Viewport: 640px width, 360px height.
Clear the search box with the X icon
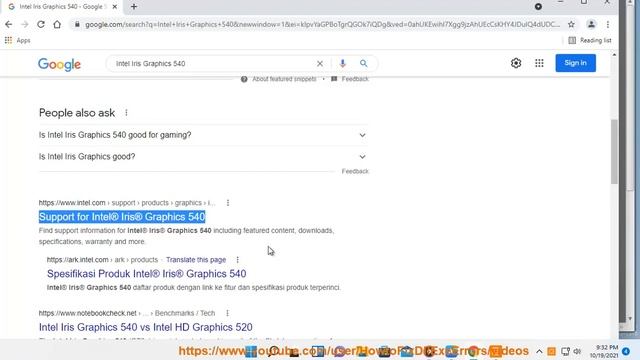point(320,63)
